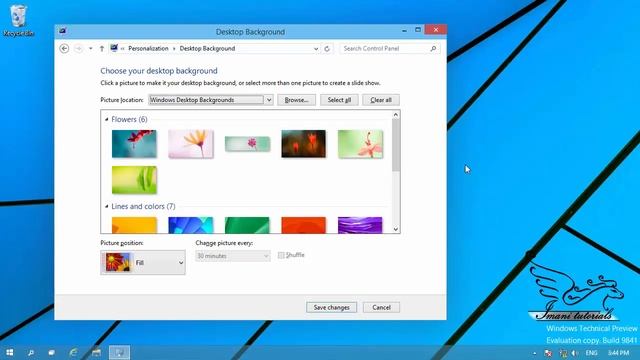The width and height of the screenshot is (640, 360).
Task: Select the purple waves wallpaper
Action: [360, 225]
